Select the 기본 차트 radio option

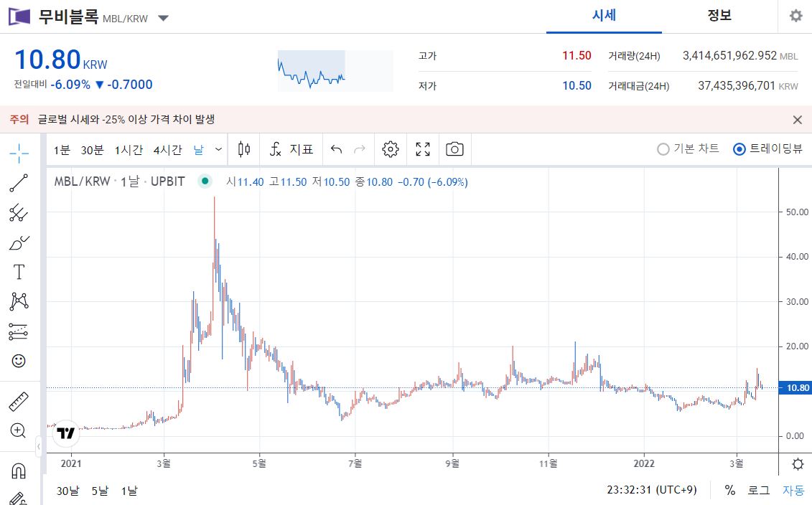(689, 149)
